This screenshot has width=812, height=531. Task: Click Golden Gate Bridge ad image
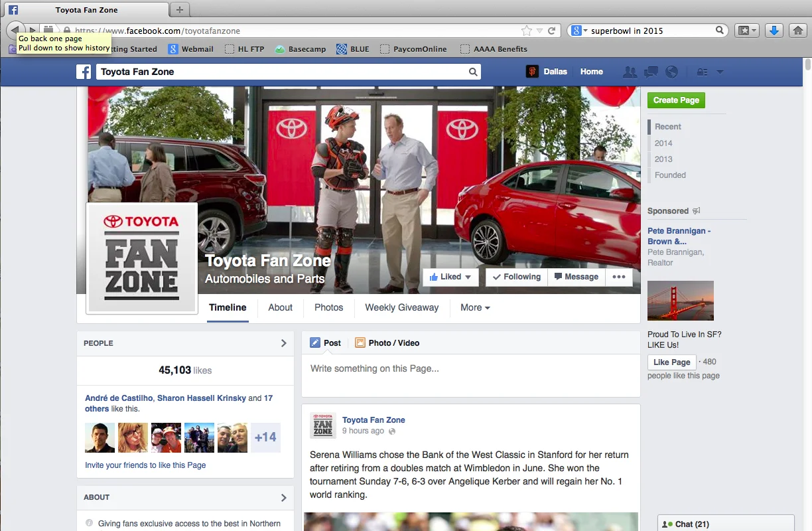[x=681, y=301]
